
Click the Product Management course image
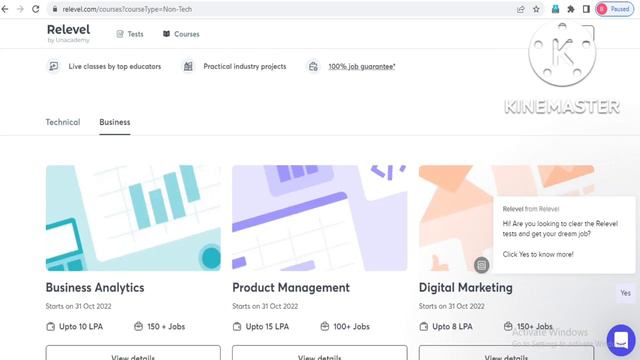click(x=320, y=218)
